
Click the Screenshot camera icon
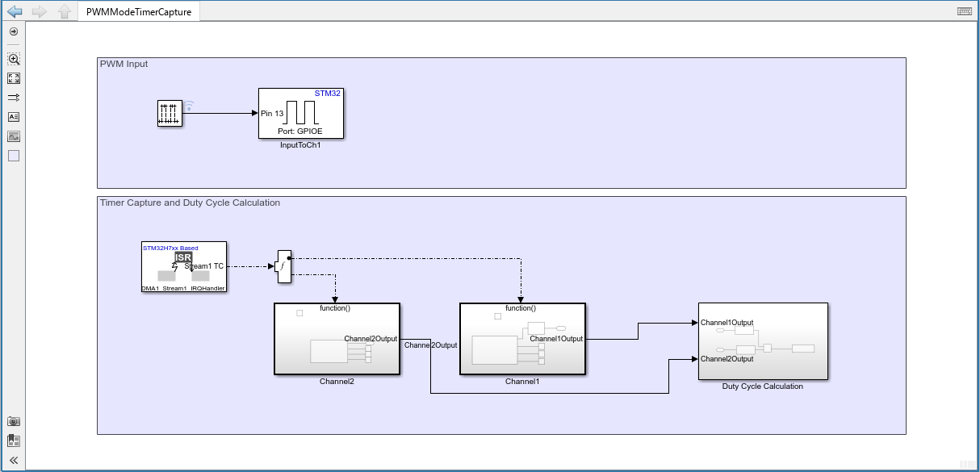point(14,421)
